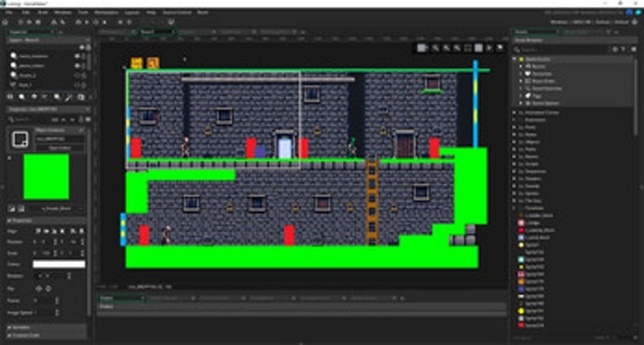Click the object thumbnail icon in properties

click(19, 139)
